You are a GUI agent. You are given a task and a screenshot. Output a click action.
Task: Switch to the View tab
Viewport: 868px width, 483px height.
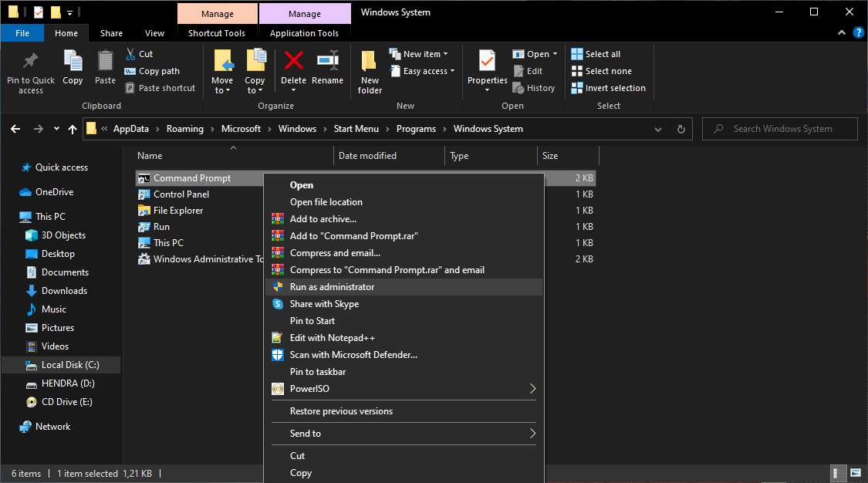(x=154, y=33)
